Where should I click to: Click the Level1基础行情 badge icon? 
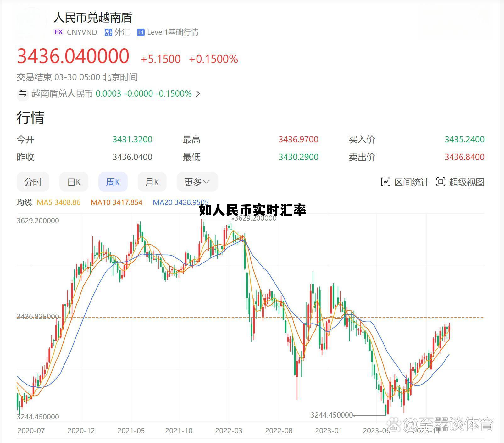pyautogui.click(x=141, y=32)
